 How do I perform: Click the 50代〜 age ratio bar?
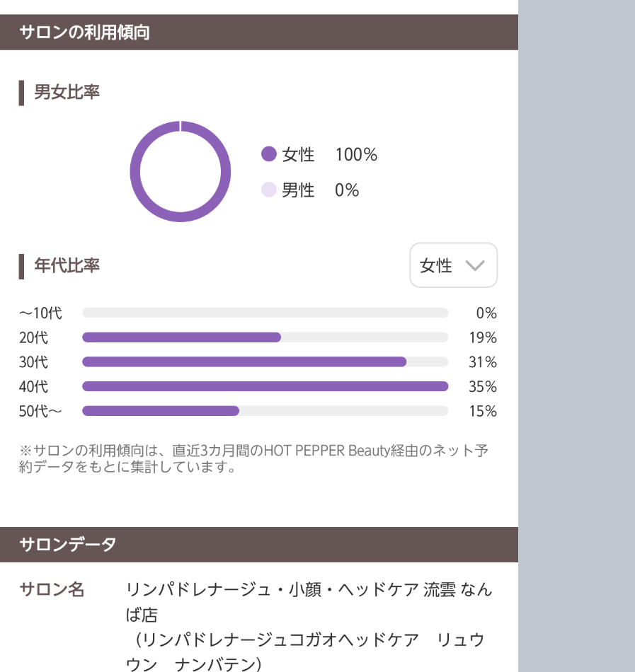[x=161, y=411]
